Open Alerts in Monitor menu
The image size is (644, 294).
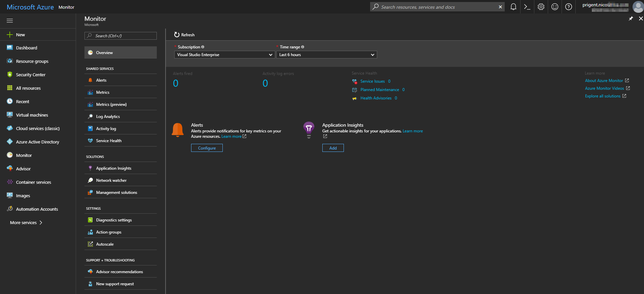pos(120,80)
